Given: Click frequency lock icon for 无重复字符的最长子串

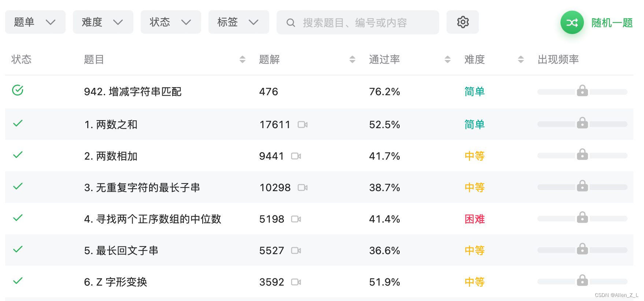Looking at the screenshot, I should coord(582,186).
